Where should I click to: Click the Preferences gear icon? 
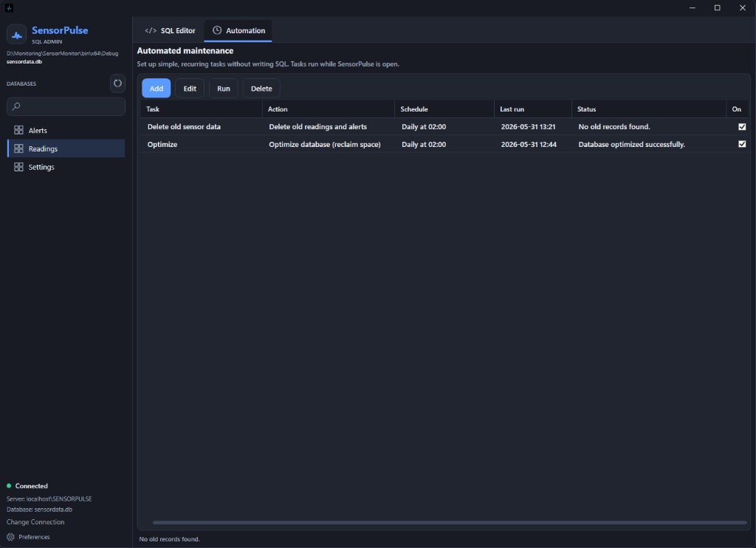[x=10, y=537]
